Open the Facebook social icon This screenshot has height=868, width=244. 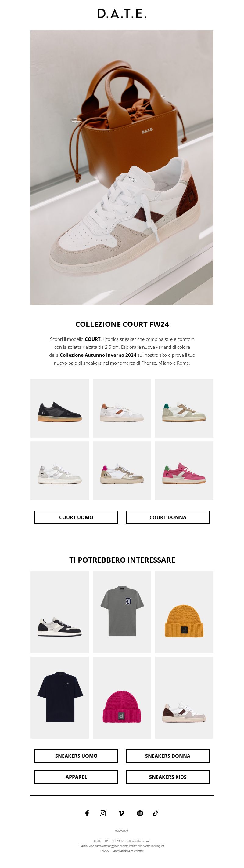click(x=87, y=813)
